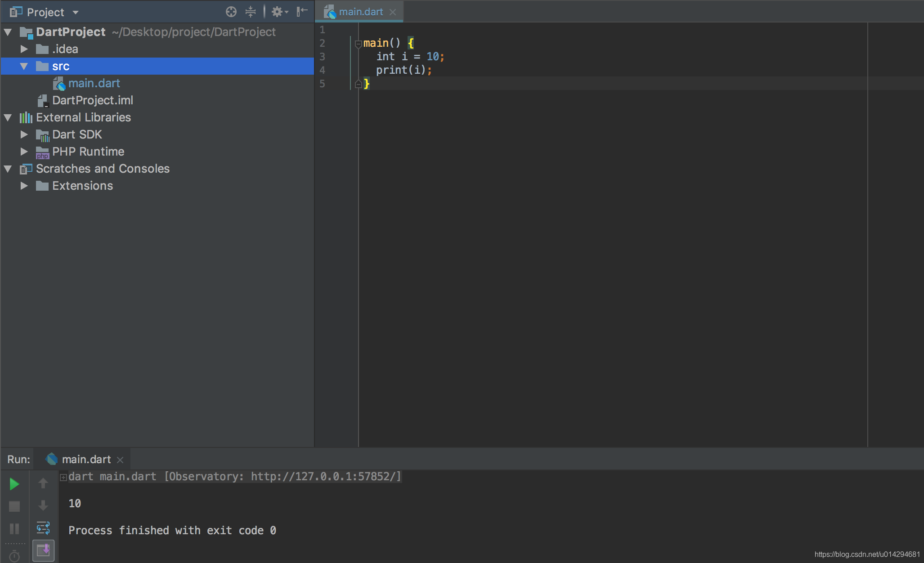Collapse the src folder
Screen dimensions: 924x563
(24, 66)
